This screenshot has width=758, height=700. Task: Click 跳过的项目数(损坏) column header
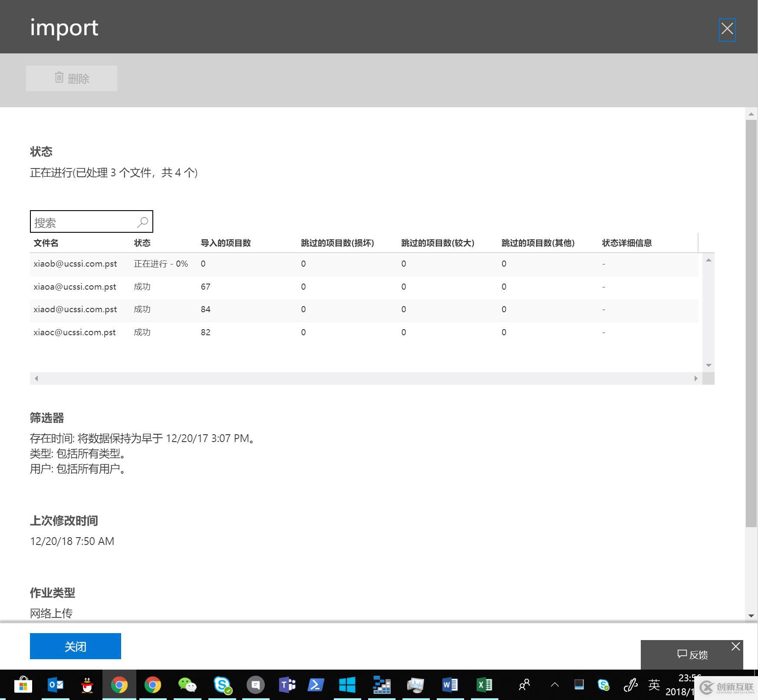[x=337, y=243]
